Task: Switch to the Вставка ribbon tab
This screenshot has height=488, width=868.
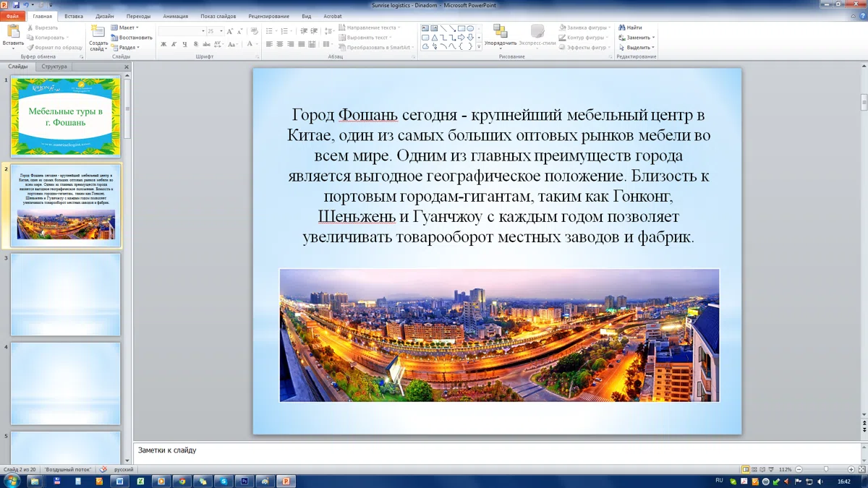Action: pos(74,16)
